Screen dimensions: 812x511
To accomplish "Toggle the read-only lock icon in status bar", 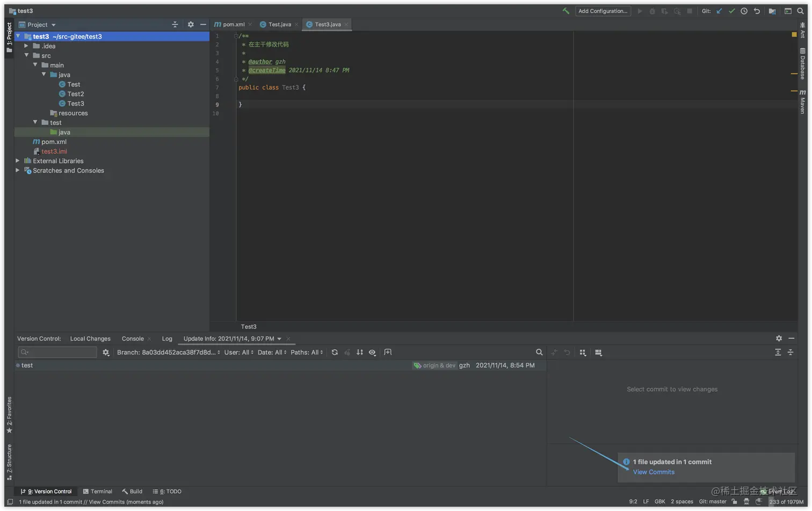I will 734,502.
